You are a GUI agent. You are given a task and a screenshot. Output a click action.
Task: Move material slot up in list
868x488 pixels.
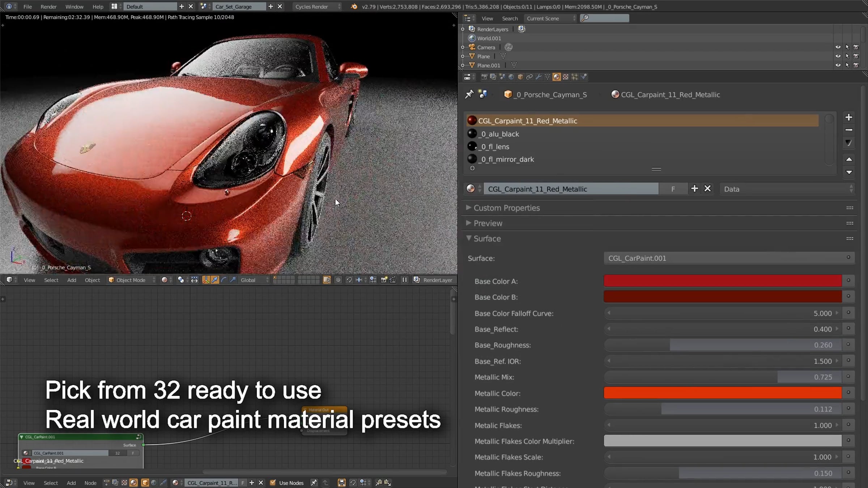(x=849, y=159)
